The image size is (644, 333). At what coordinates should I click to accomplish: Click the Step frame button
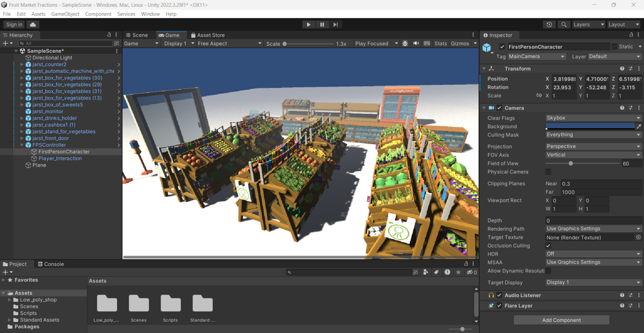click(x=336, y=25)
